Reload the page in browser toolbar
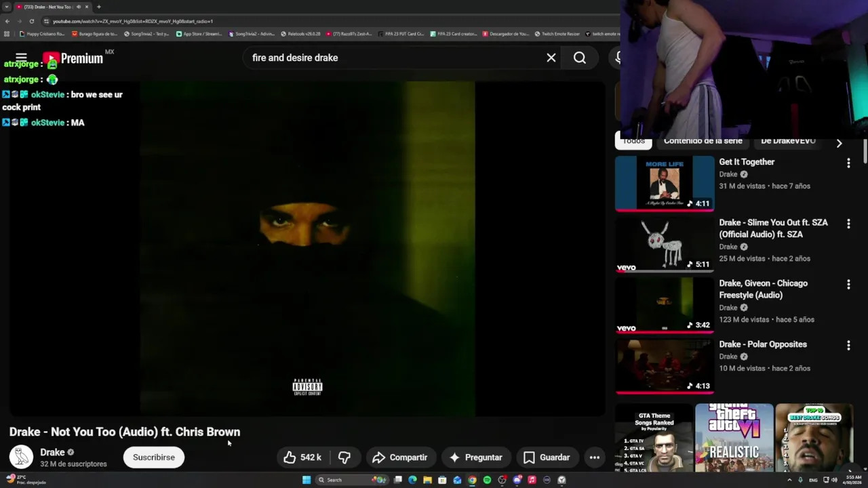The image size is (868, 488). (32, 21)
